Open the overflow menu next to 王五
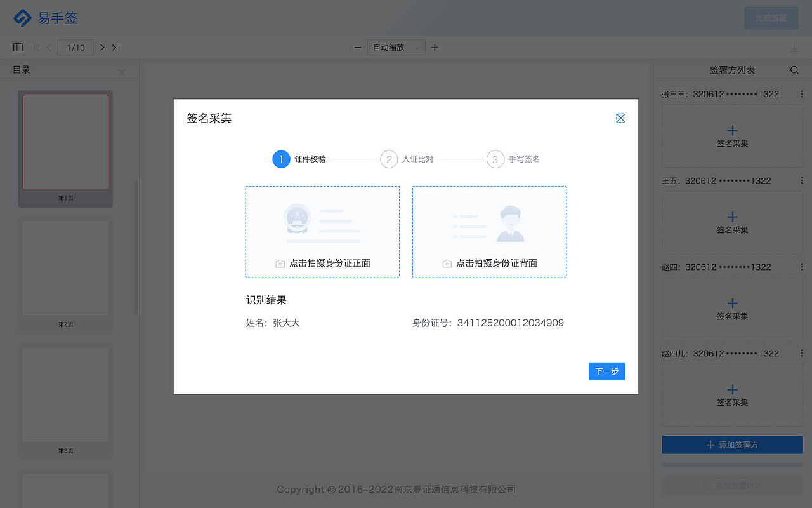 click(x=802, y=180)
